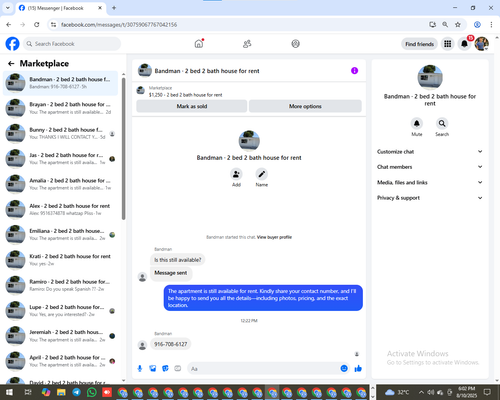Open Krati conversation in list
The height and width of the screenshot is (400, 500).
[x=60, y=260]
